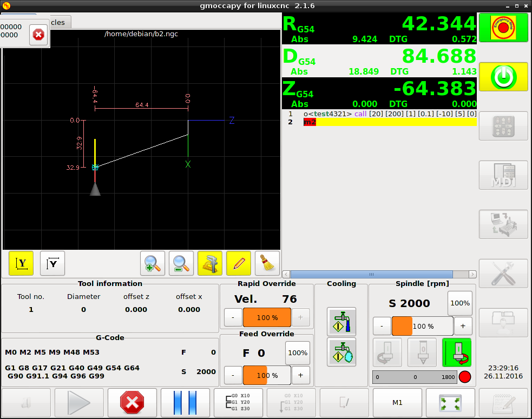
Task: Increase feed override with plus
Action: tap(300, 375)
